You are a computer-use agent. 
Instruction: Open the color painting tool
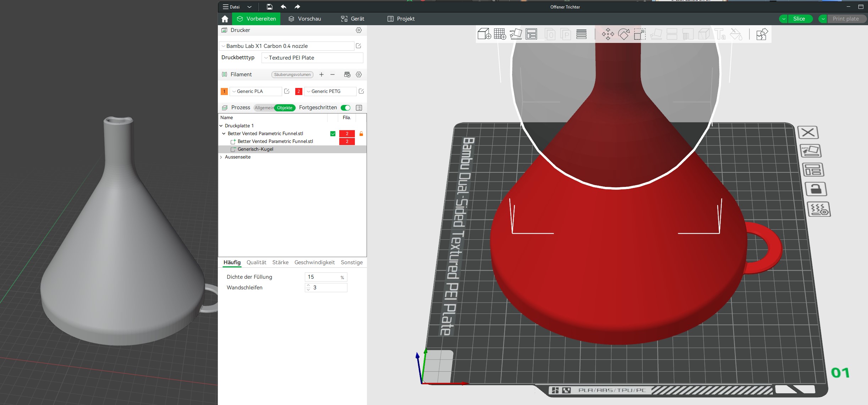click(x=736, y=34)
